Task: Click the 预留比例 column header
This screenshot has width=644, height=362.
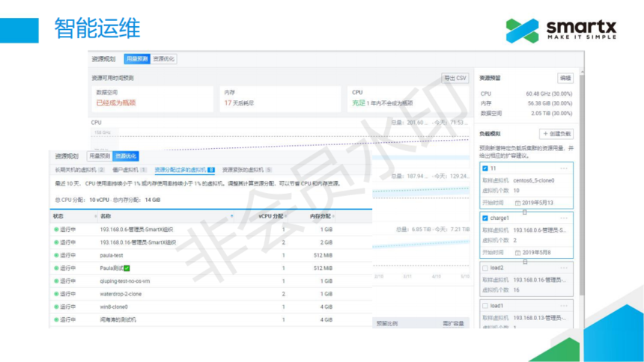Action: click(x=387, y=323)
